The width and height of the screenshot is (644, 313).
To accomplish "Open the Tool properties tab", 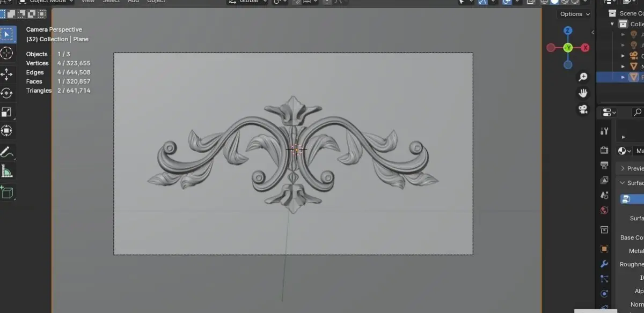I will 604,131.
